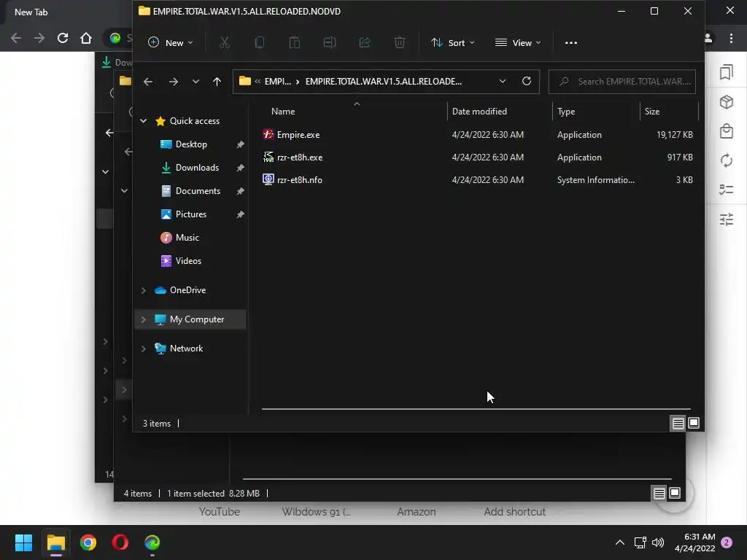Select the Empire.exe file

(477, 135)
